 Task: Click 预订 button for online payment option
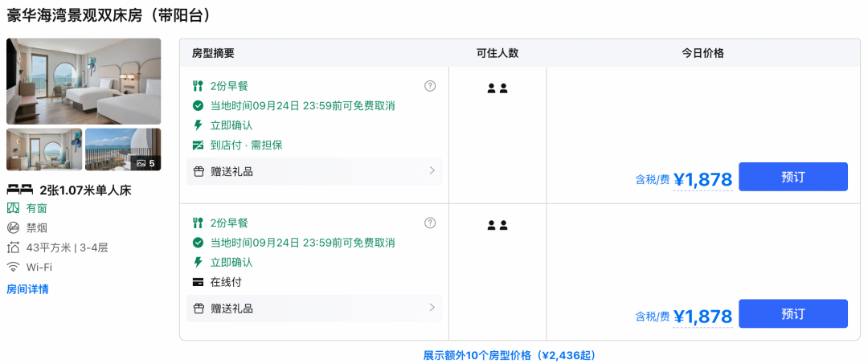coord(792,313)
